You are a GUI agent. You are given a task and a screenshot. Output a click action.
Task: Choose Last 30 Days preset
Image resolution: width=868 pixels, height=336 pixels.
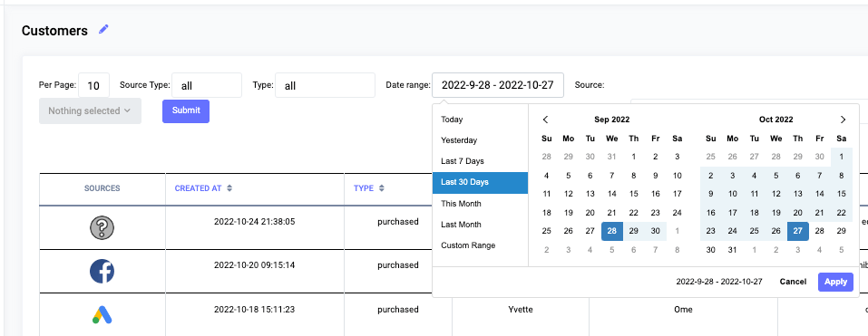click(x=480, y=182)
